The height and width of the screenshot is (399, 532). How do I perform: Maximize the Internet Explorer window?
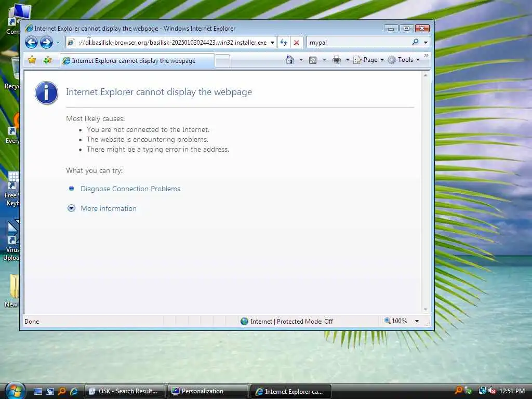point(406,29)
